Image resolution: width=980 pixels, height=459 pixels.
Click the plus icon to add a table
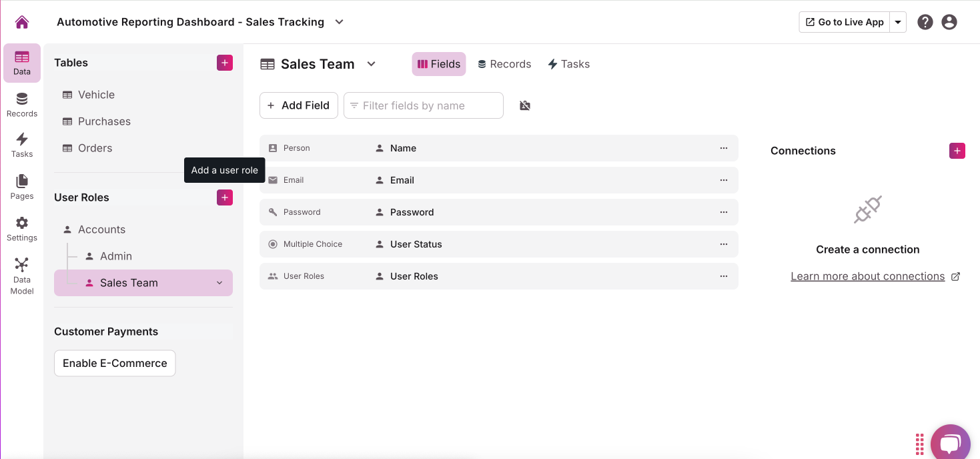[x=225, y=63]
